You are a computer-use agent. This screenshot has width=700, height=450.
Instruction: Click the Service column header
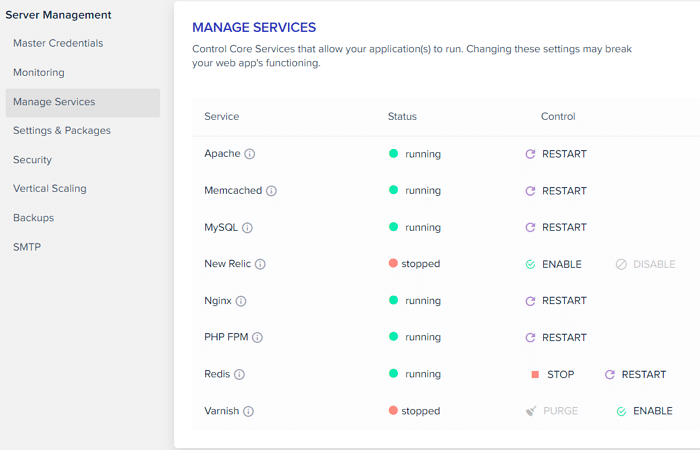[x=222, y=117]
